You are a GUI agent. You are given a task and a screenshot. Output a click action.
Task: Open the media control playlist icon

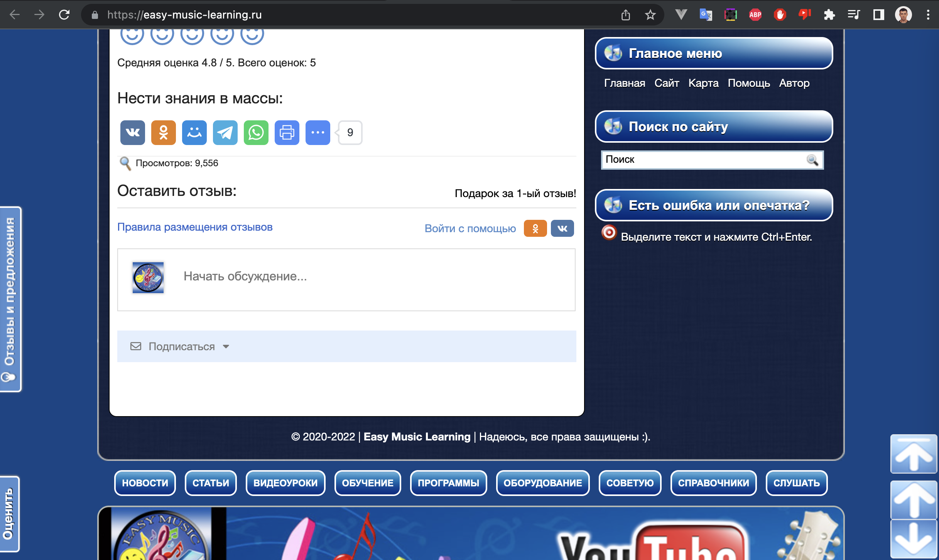[x=854, y=15]
